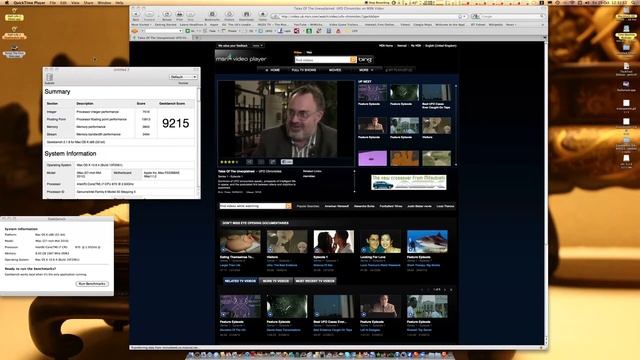Click the first player icon after star rating

click(249, 162)
